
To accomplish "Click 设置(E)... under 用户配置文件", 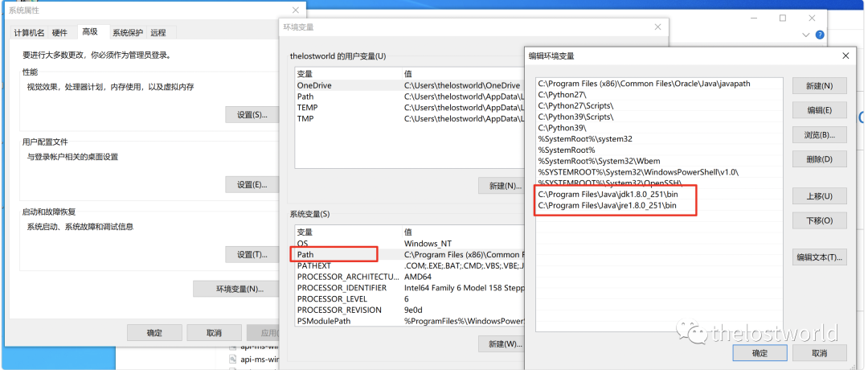I will pyautogui.click(x=252, y=185).
